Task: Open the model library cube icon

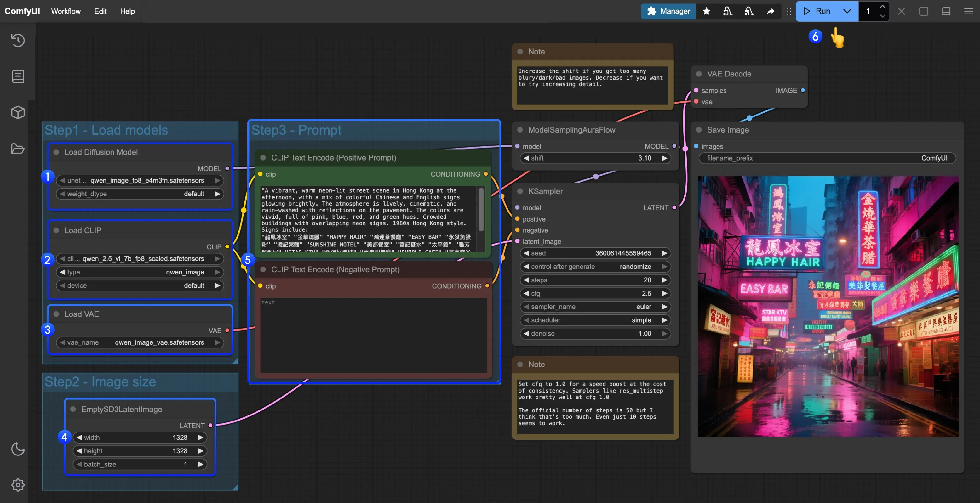Action: [18, 113]
